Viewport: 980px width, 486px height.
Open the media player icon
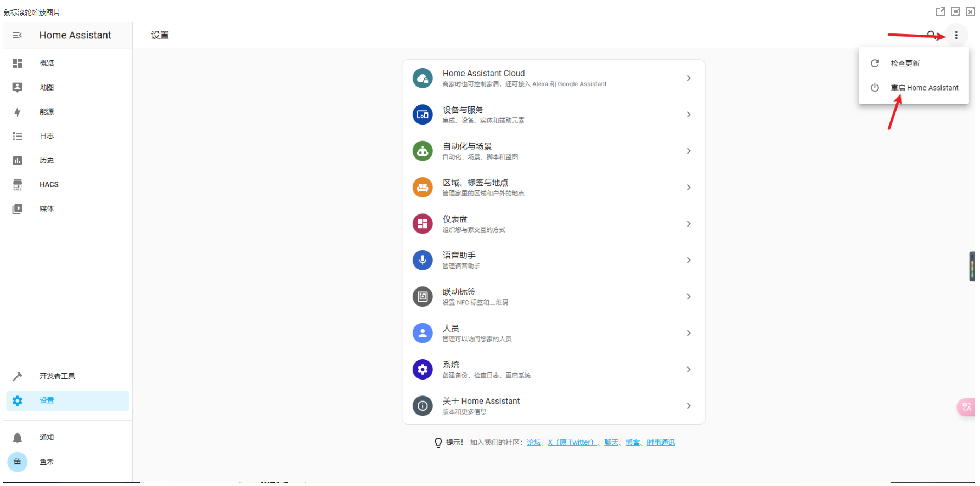(18, 209)
